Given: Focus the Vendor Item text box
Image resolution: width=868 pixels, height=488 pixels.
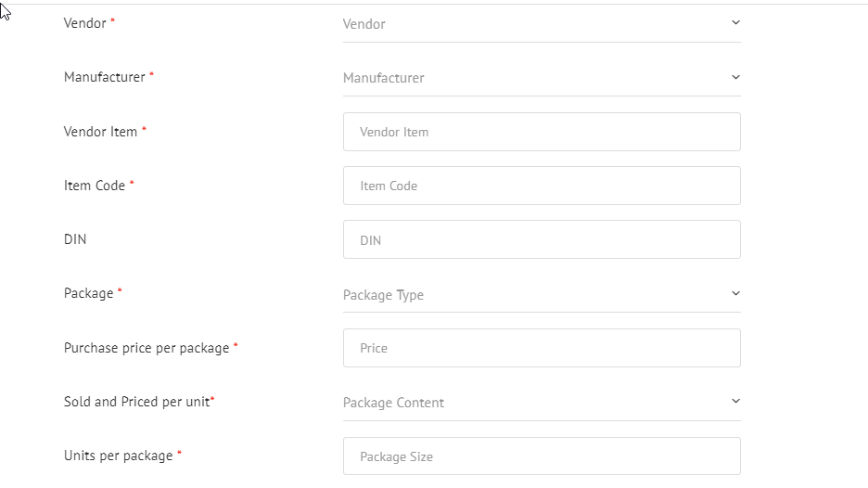Looking at the screenshot, I should [x=542, y=132].
